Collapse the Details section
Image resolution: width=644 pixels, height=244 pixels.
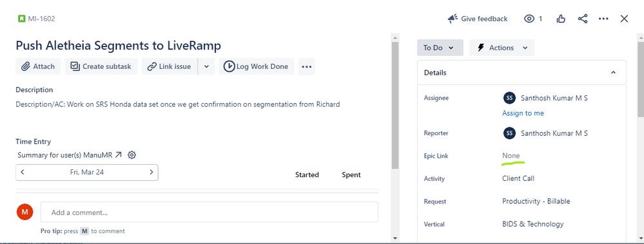(613, 73)
